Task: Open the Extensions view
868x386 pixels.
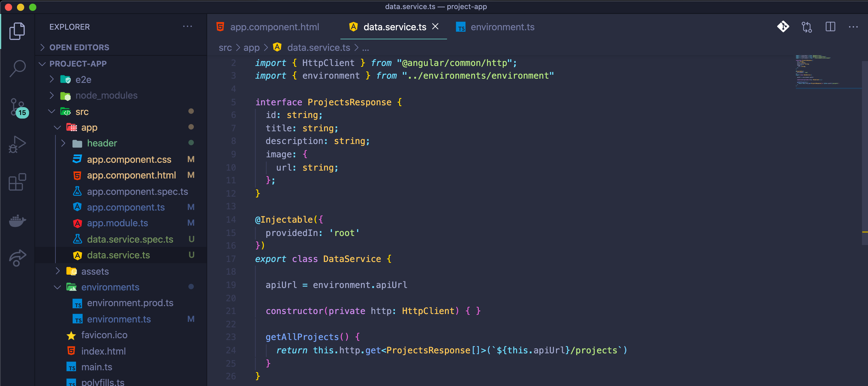Action: click(18, 182)
